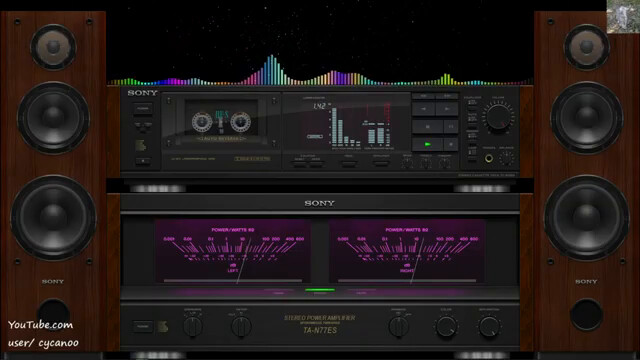This screenshot has width=640, height=360.
Task: Click the record button next to play
Action: [x=451, y=144]
